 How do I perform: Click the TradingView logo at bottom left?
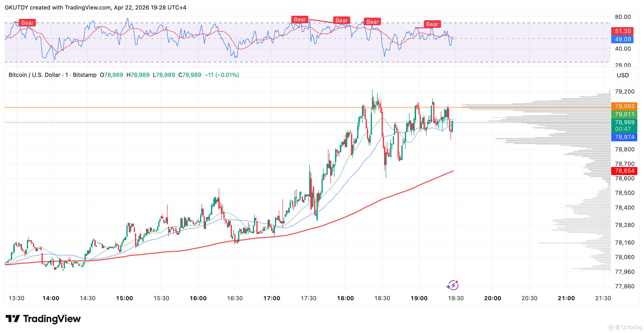43,319
